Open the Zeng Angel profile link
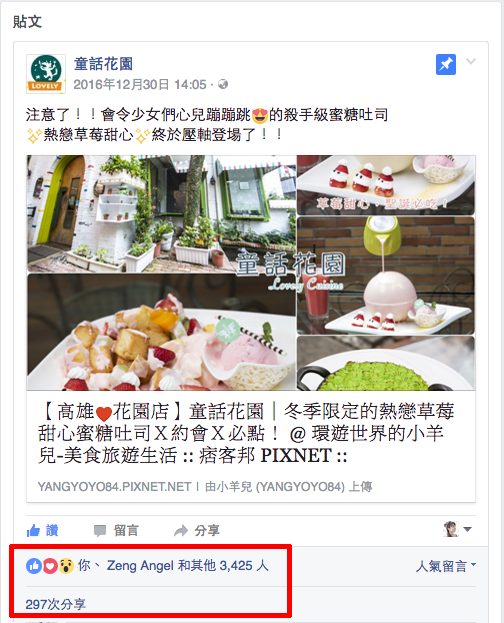 140,565
